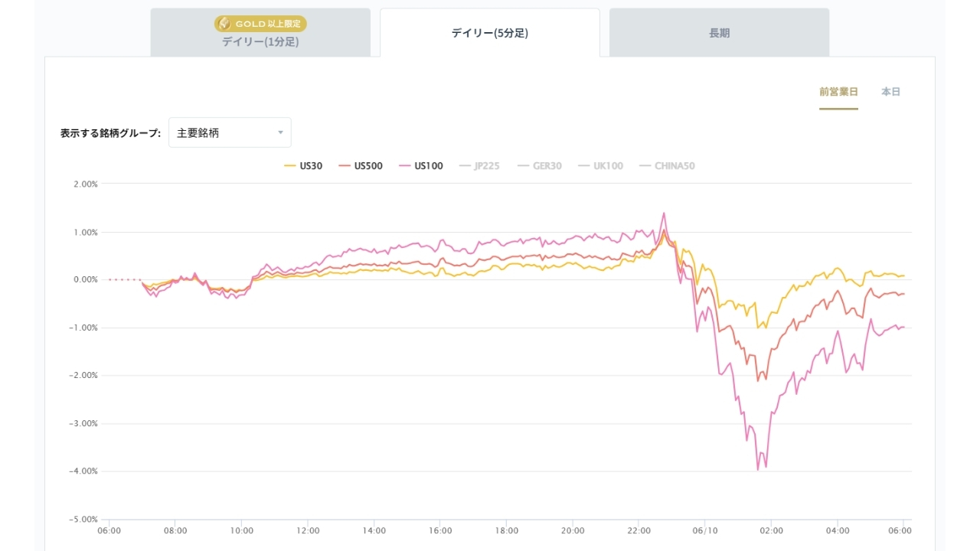The width and height of the screenshot is (980, 551).
Task: Toggle the US100 series in legend
Action: [421, 166]
